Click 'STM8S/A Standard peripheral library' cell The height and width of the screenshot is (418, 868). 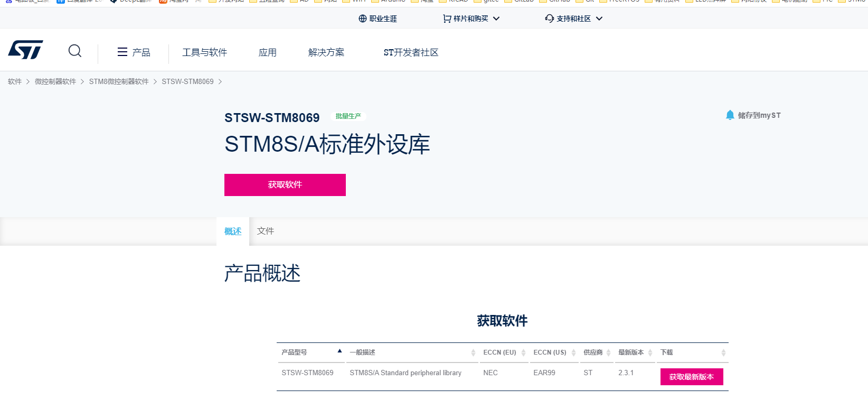coord(405,373)
